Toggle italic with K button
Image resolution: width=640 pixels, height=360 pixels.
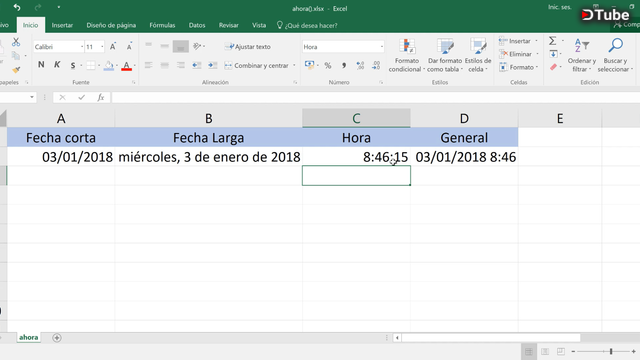pos(57,65)
